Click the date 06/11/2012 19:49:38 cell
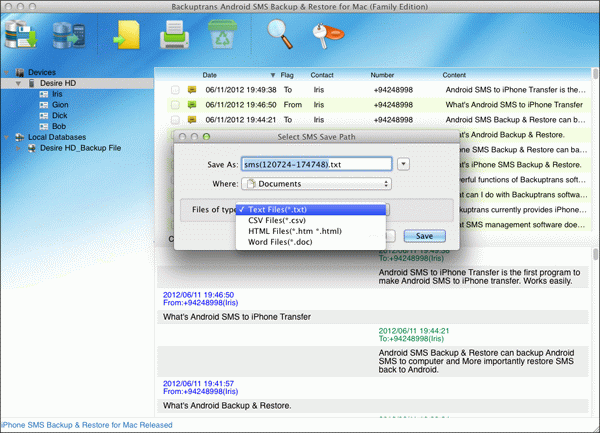The image size is (600, 433). tap(241, 90)
